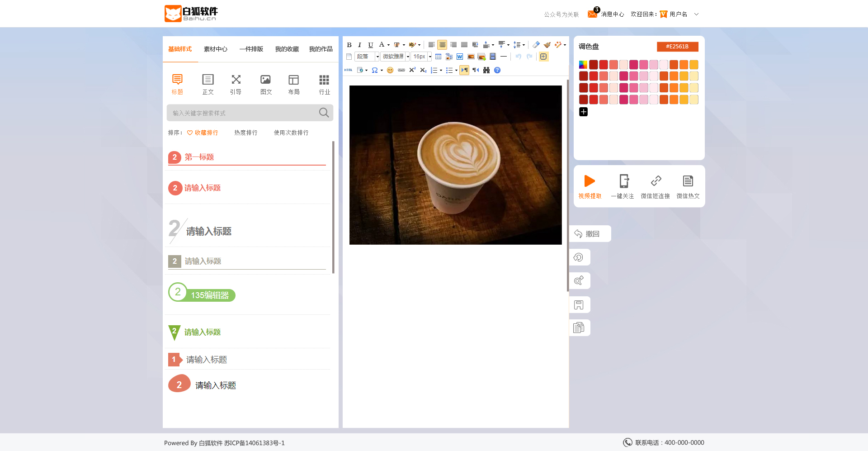The width and height of the screenshot is (868, 451).
Task: Open the rainbow color wheel picker
Action: tap(584, 65)
